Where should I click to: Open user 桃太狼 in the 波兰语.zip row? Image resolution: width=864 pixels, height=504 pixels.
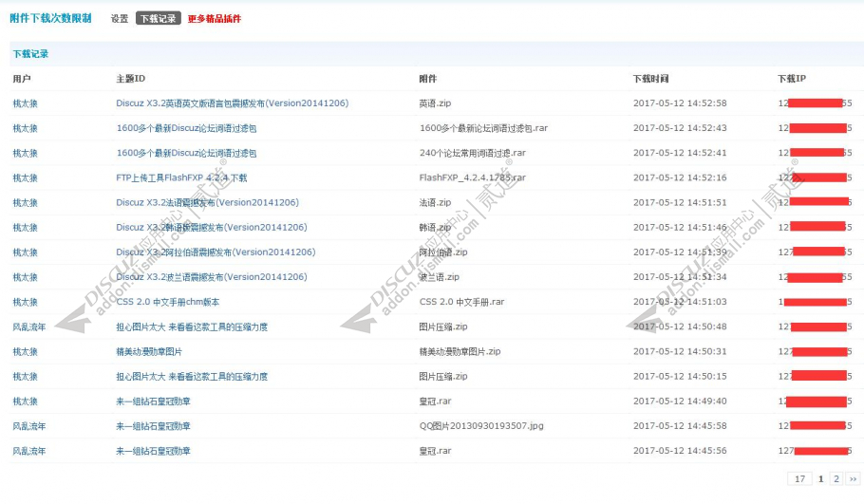(26, 276)
